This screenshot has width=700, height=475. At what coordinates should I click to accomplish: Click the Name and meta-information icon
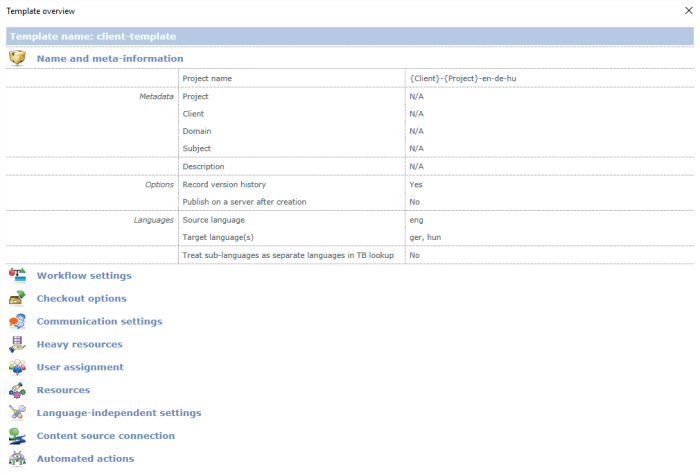[x=17, y=59]
